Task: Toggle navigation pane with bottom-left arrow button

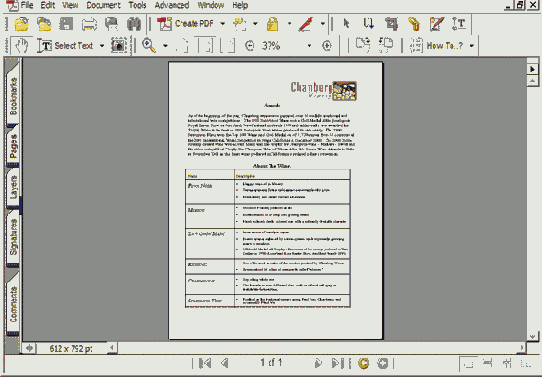Action: pos(29,348)
